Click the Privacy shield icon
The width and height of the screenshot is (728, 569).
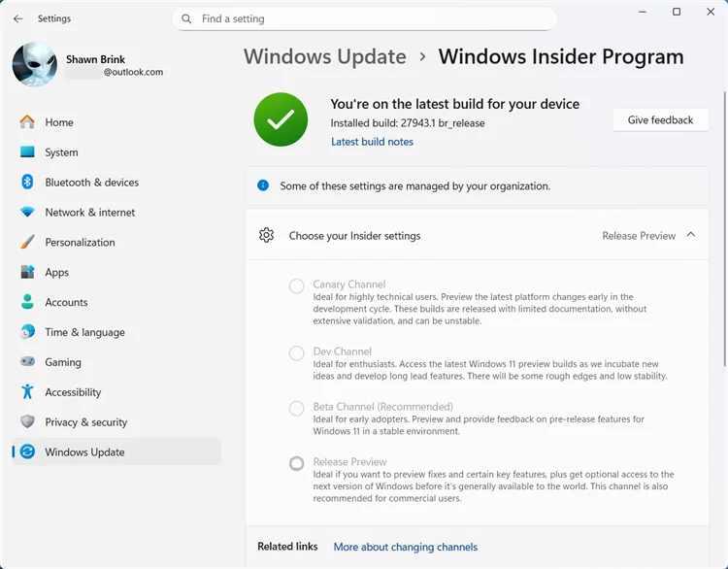(x=27, y=421)
